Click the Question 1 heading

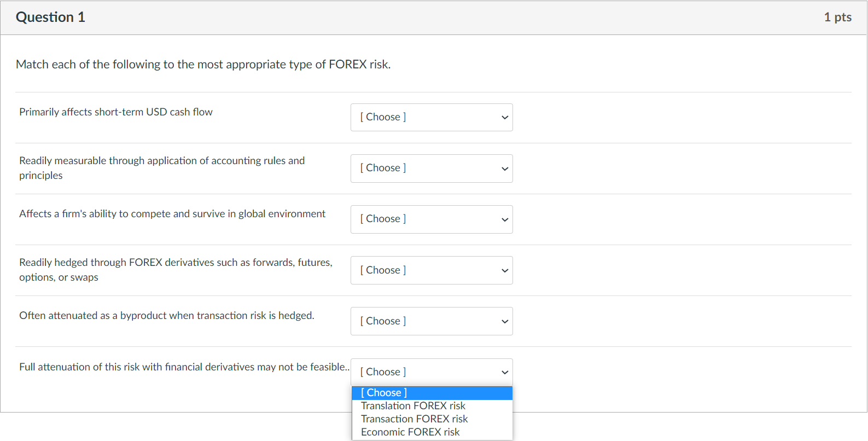click(x=50, y=18)
